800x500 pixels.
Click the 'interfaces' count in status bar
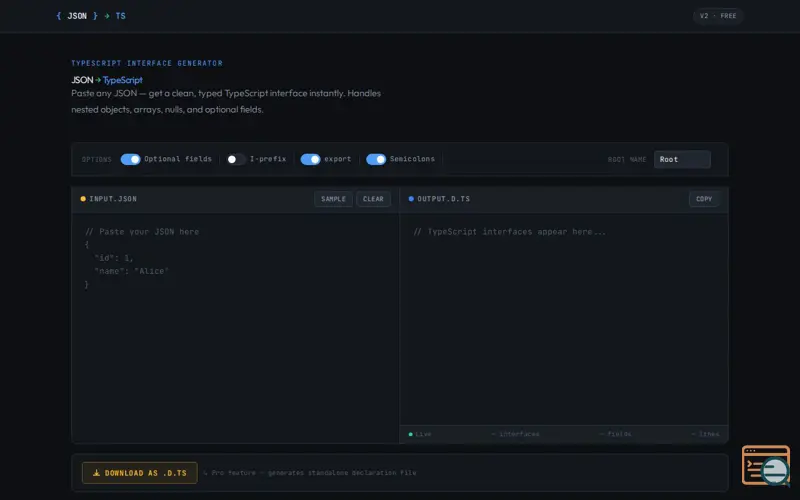click(x=515, y=434)
